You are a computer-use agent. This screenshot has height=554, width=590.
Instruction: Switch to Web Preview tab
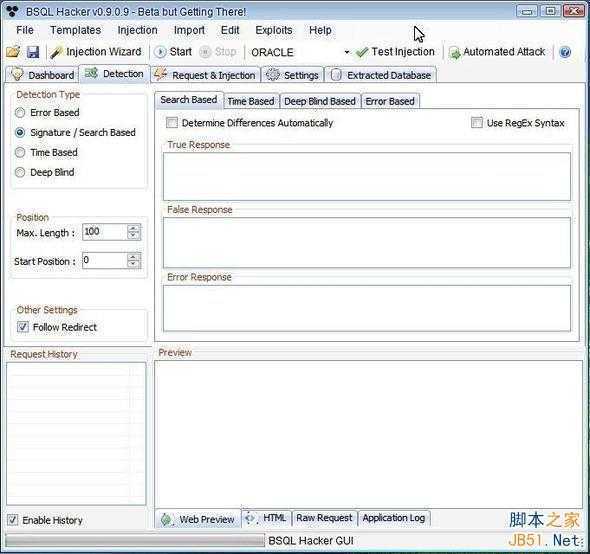coord(198,519)
